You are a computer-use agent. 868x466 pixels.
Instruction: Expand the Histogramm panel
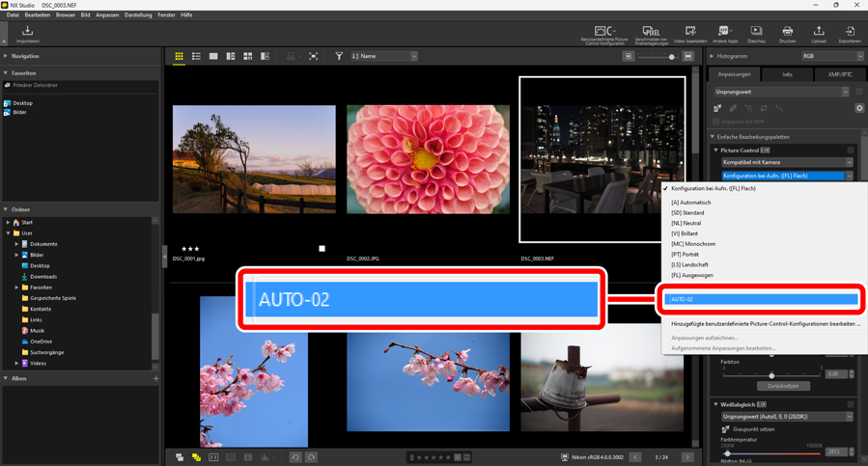pos(714,57)
